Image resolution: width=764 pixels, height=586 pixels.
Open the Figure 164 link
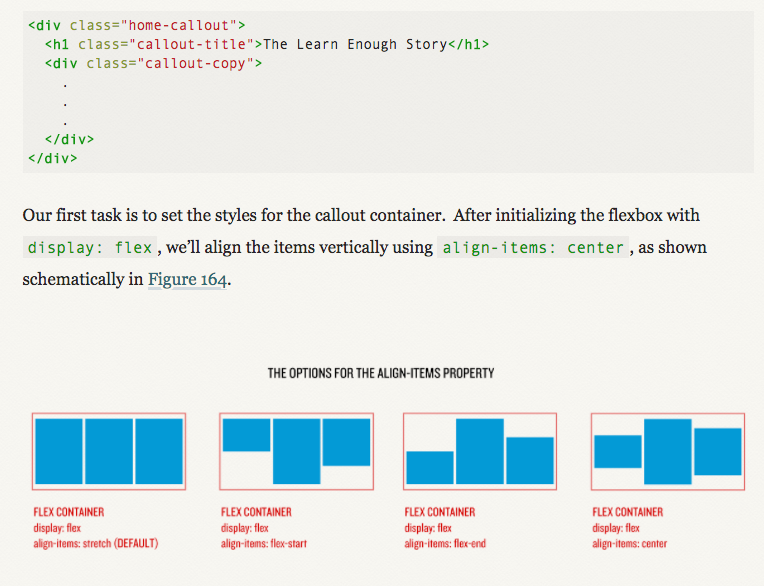(x=187, y=280)
